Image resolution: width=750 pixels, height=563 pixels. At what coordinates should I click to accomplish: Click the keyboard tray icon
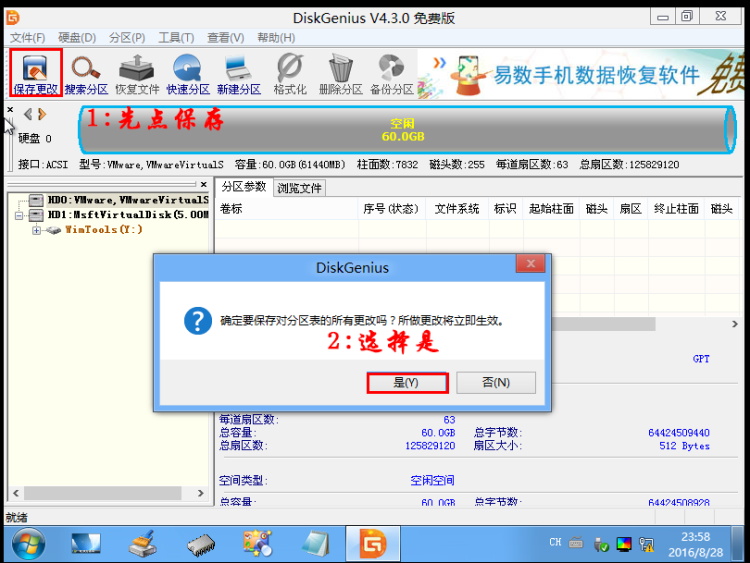pyautogui.click(x=576, y=543)
